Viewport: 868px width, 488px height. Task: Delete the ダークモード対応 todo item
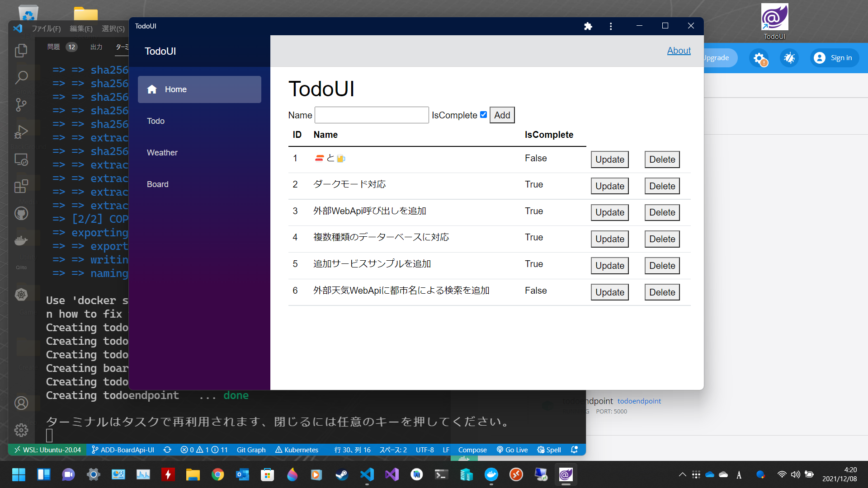tap(662, 186)
